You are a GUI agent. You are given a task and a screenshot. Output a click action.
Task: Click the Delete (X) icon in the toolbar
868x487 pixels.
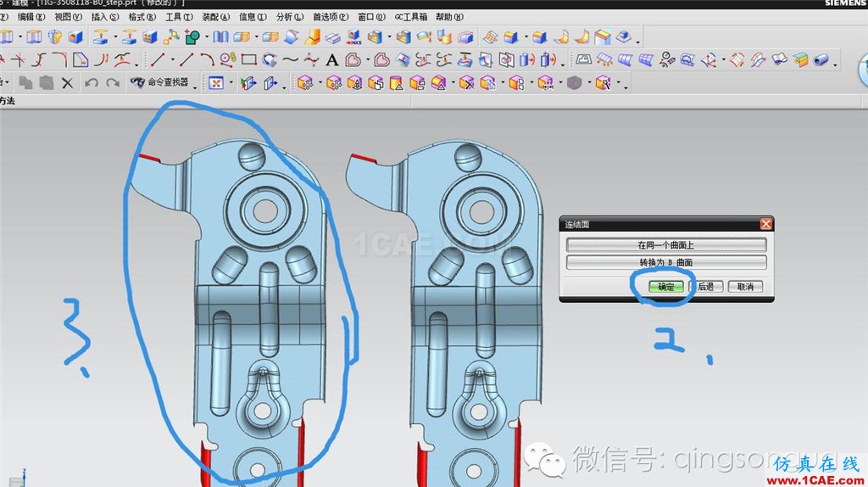[68, 83]
